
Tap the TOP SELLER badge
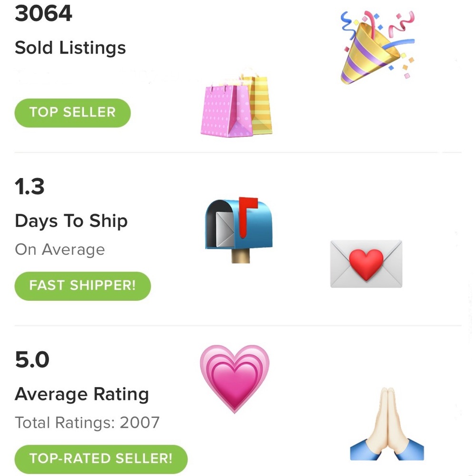coord(72,113)
